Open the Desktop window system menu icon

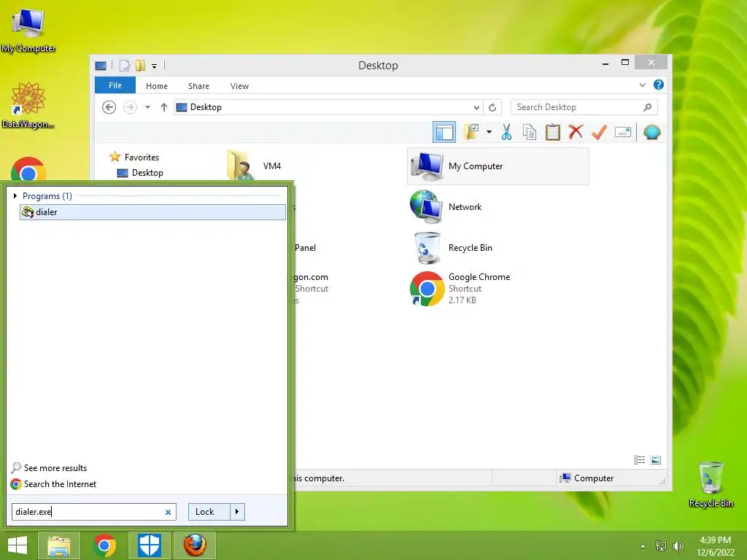pyautogui.click(x=101, y=66)
